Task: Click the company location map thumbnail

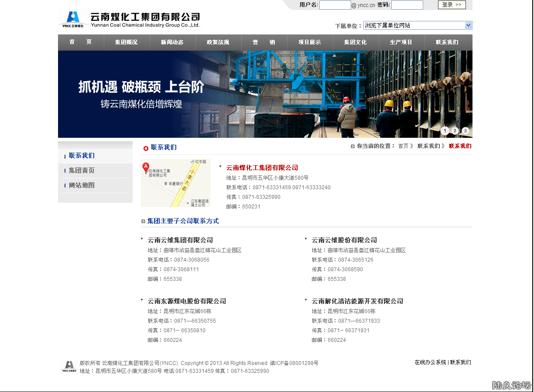Action: pos(176,183)
